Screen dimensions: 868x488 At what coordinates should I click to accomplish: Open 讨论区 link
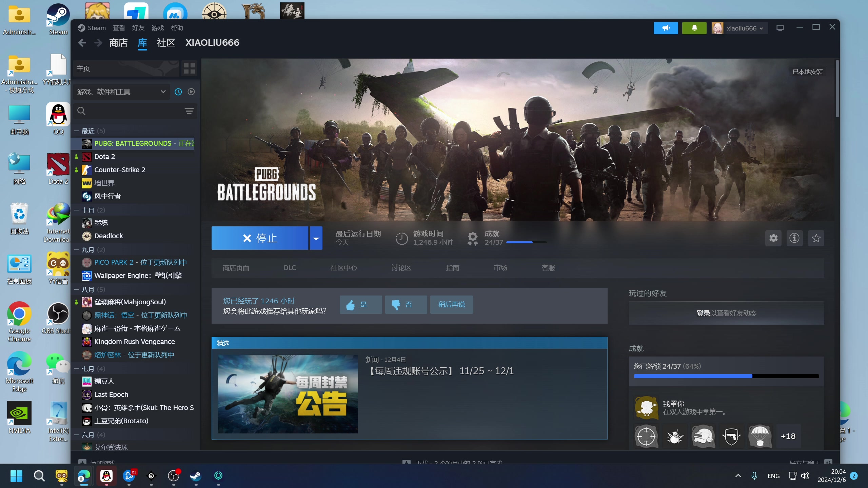[401, 268]
